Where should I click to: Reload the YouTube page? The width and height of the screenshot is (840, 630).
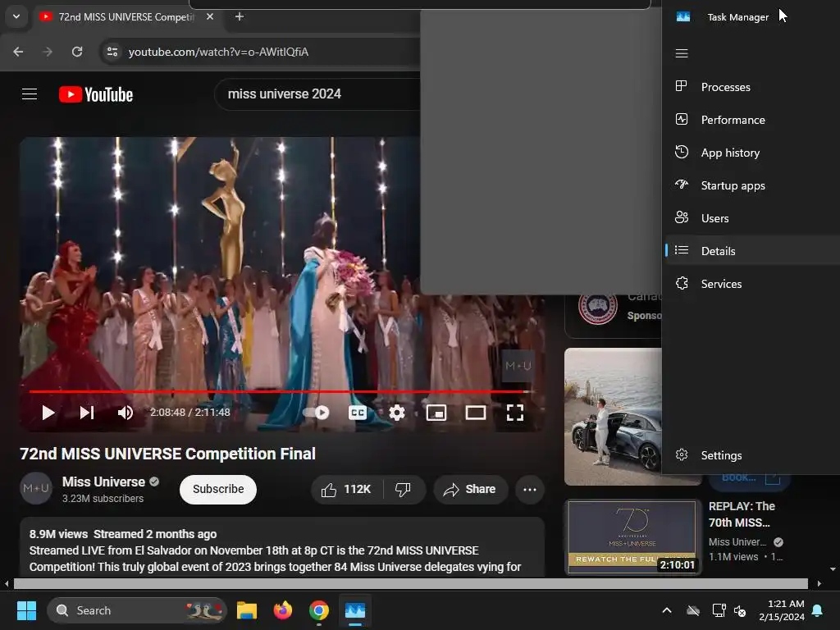(x=77, y=52)
